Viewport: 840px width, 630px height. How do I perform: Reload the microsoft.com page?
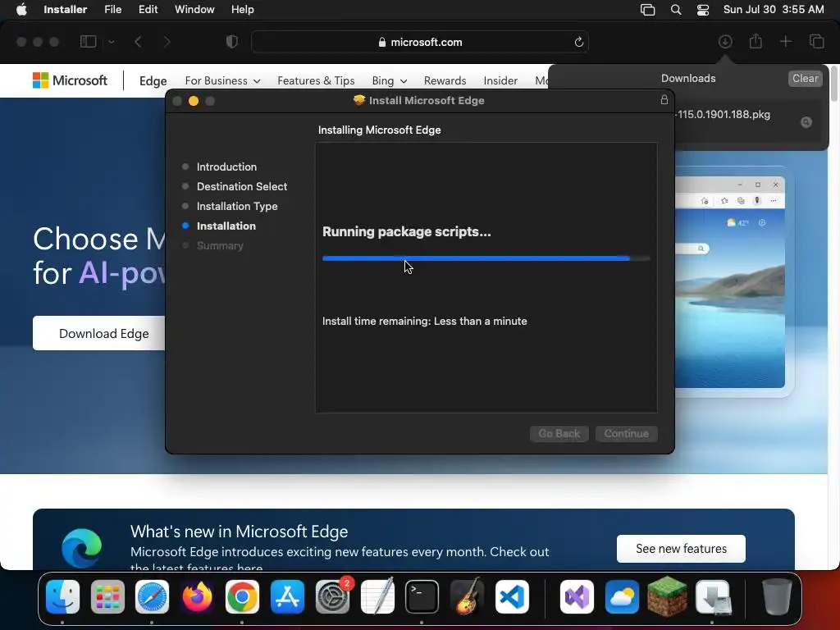(x=578, y=42)
